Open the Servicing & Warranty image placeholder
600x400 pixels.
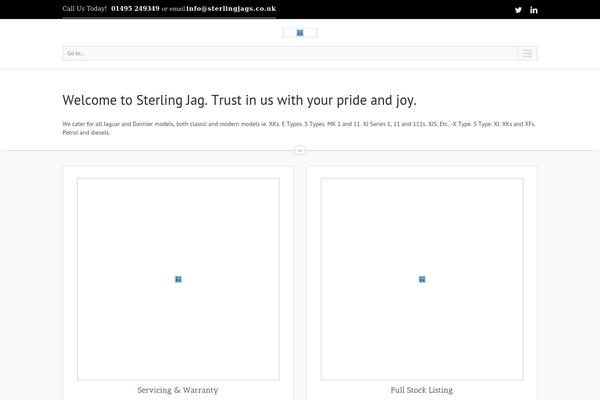pos(178,279)
